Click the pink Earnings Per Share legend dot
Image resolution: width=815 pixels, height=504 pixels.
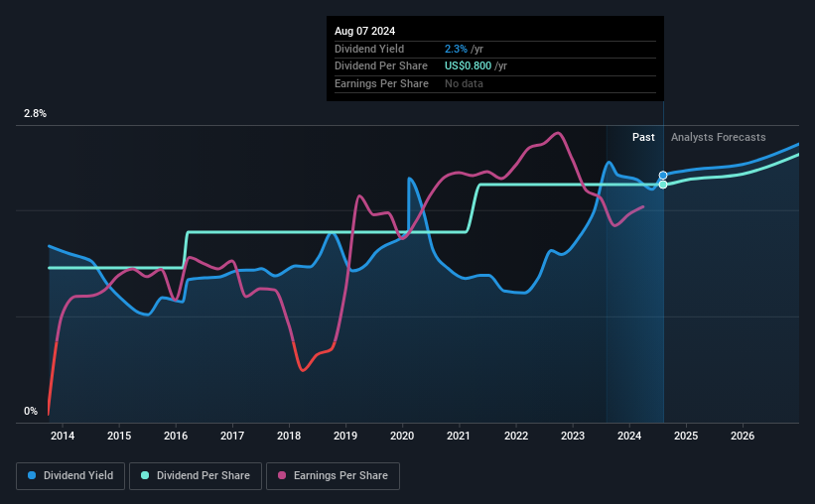click(282, 475)
